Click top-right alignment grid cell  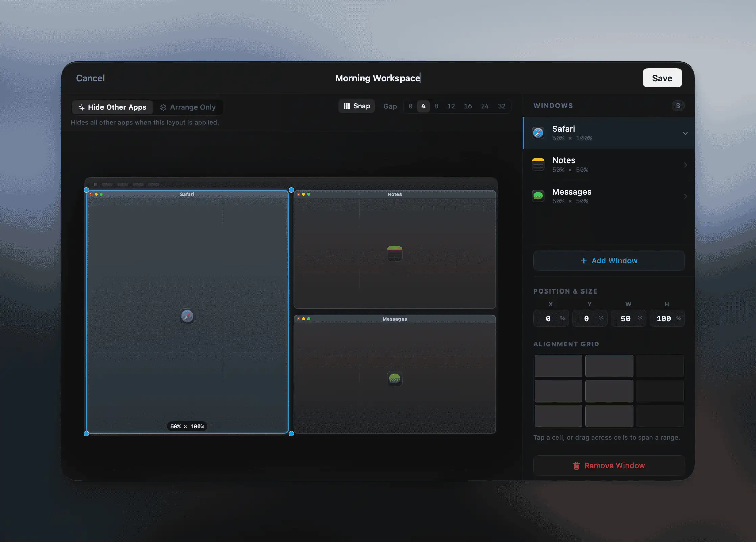pos(660,366)
